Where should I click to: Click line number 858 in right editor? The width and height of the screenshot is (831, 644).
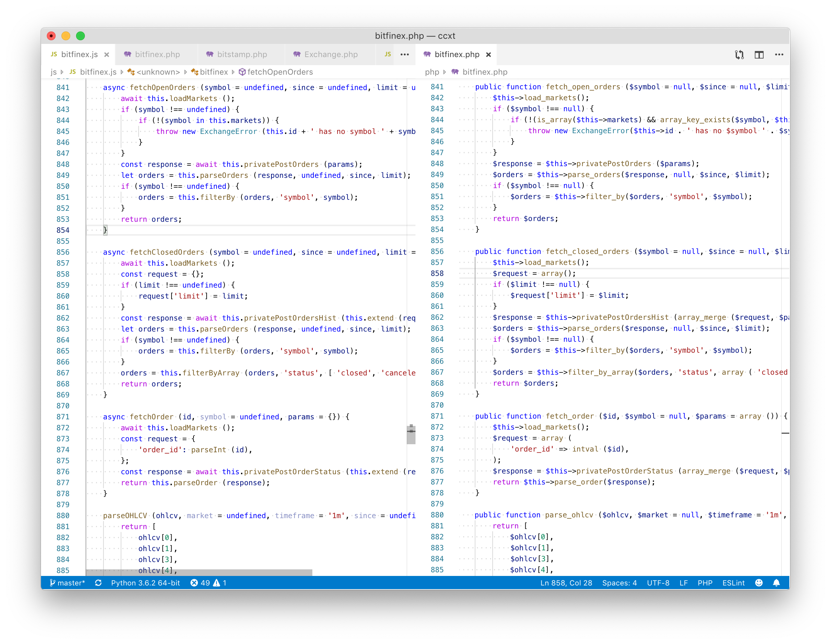coord(437,273)
